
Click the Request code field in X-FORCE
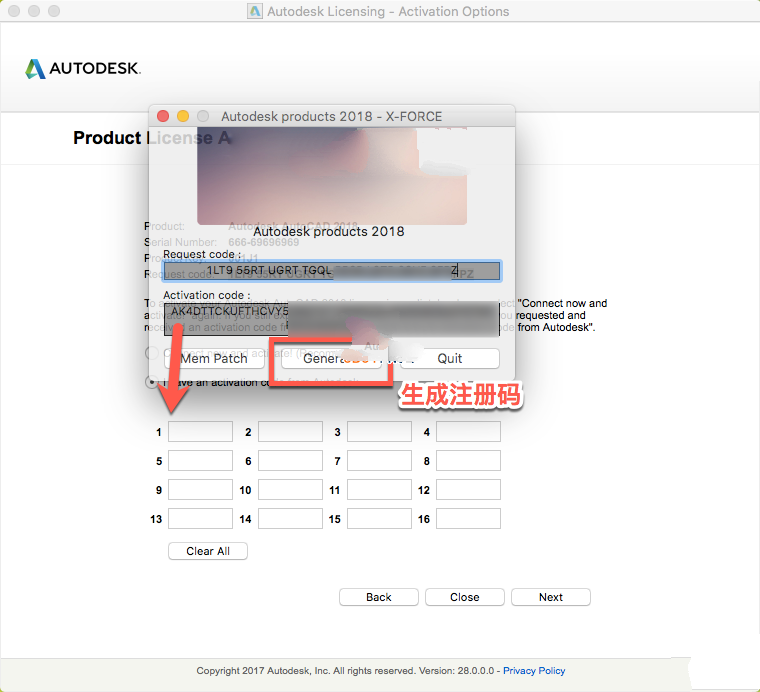(332, 271)
